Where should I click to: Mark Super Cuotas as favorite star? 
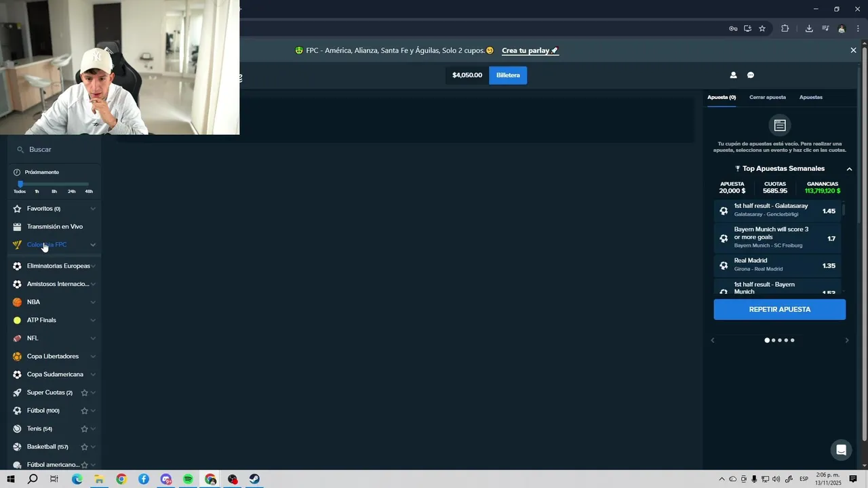coord(85,392)
